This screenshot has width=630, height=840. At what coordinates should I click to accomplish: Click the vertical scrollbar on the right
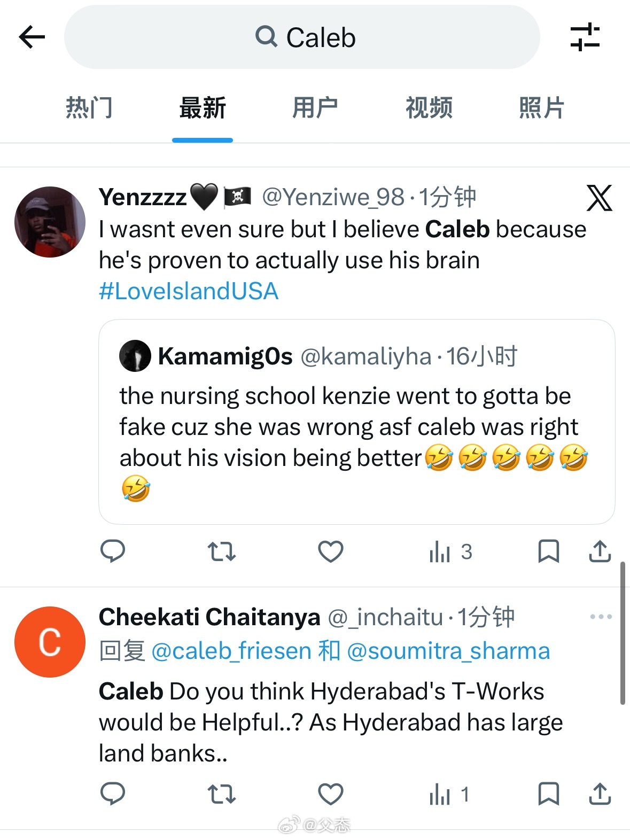[x=623, y=633]
